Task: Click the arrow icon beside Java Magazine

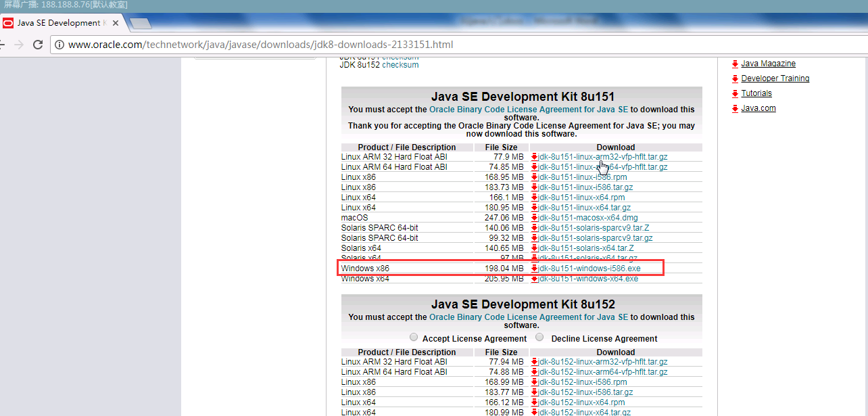Action: tap(735, 64)
